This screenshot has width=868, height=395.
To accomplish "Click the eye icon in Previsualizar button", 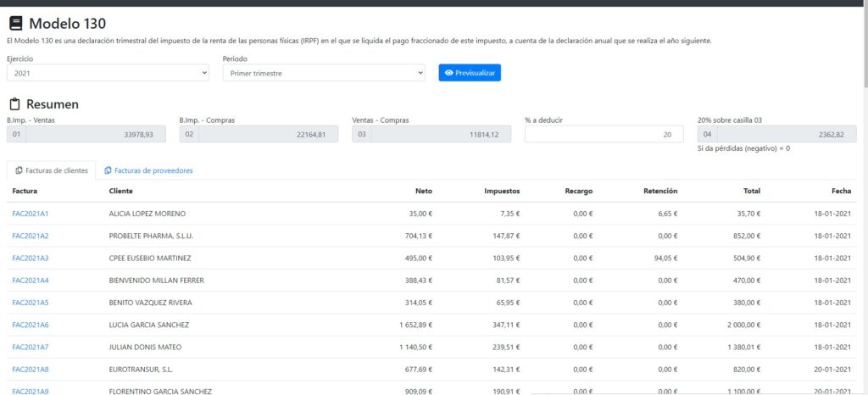I will pyautogui.click(x=449, y=73).
